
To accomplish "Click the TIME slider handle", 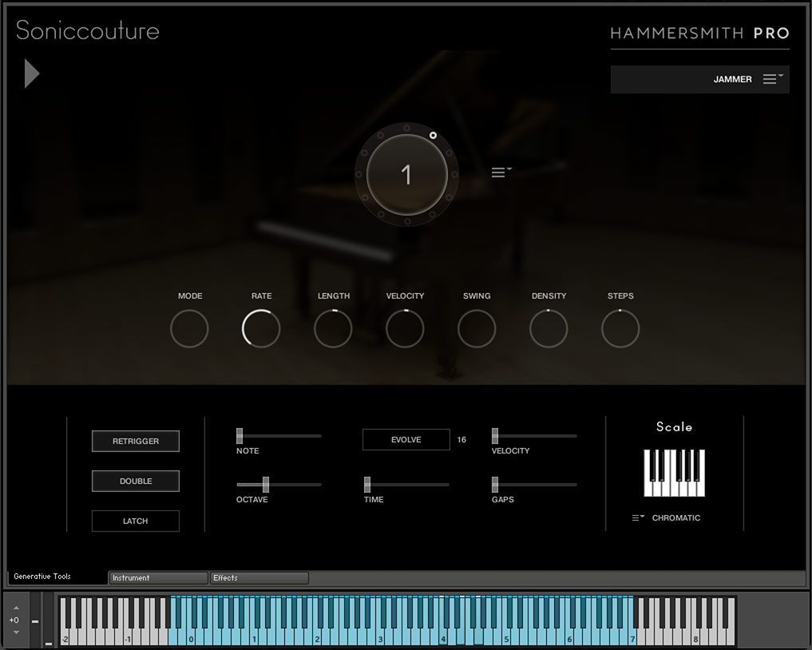I will (367, 484).
